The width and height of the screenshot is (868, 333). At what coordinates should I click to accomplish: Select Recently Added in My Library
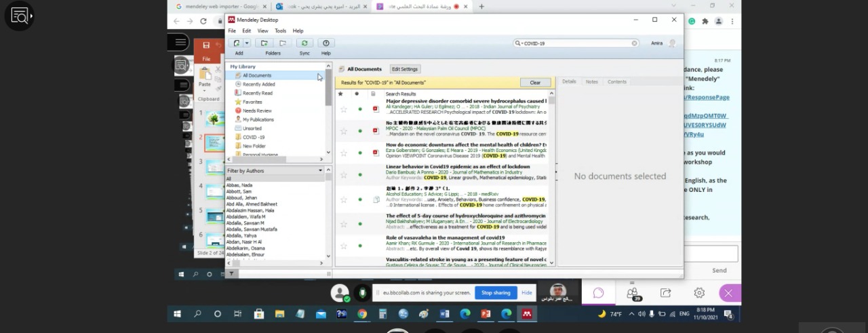tap(258, 84)
